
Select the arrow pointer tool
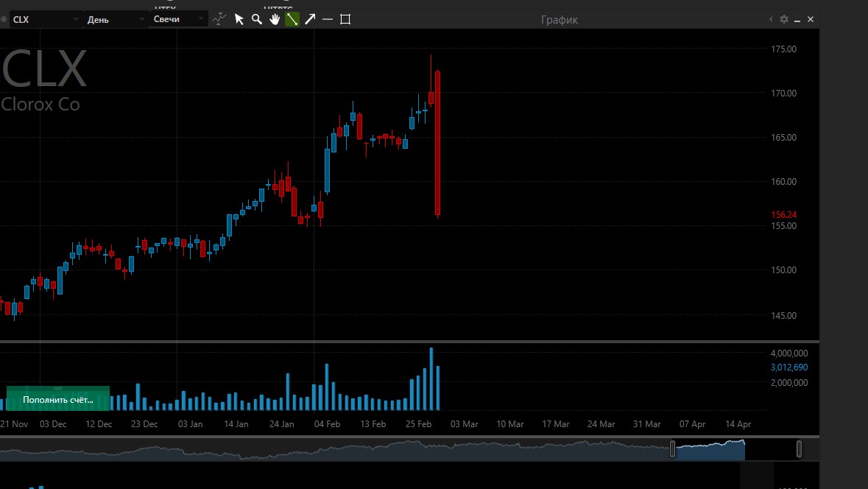(239, 19)
